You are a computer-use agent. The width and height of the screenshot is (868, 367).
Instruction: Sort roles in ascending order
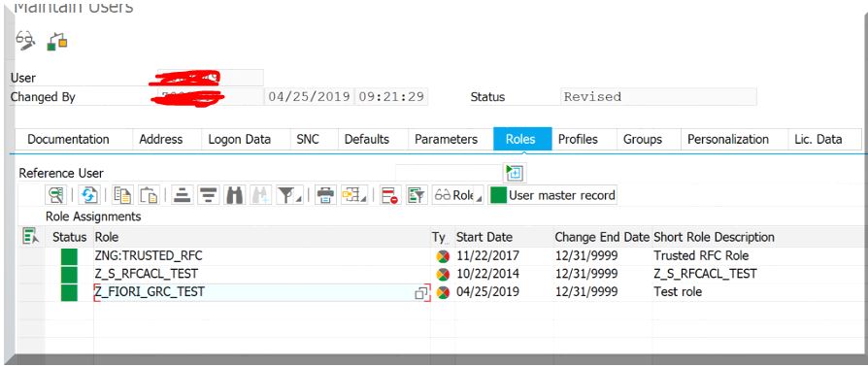pos(183,195)
